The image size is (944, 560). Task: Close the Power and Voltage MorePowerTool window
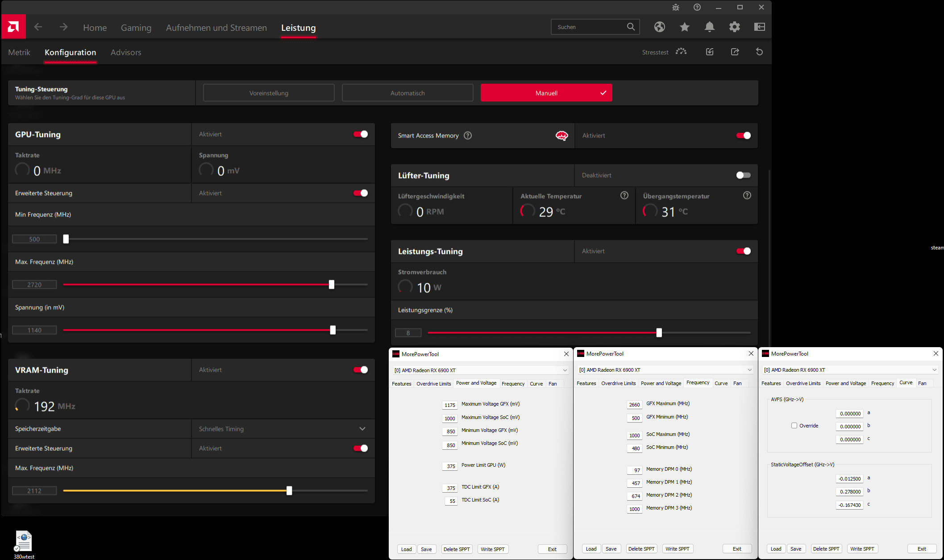pos(566,354)
